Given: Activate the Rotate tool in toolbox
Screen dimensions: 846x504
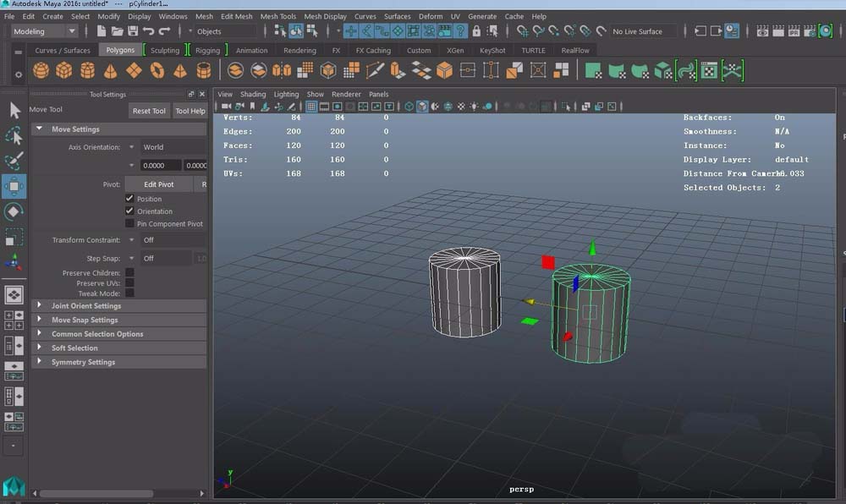Looking at the screenshot, I should pyautogui.click(x=14, y=211).
